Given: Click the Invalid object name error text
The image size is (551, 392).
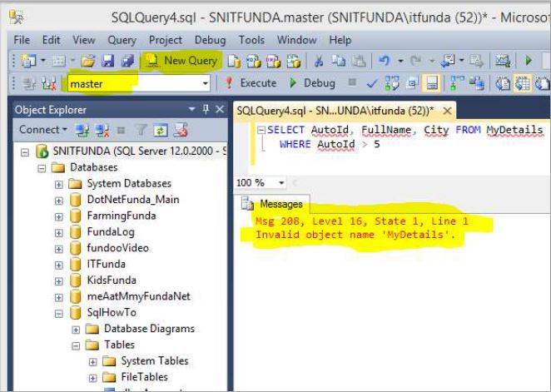Looking at the screenshot, I should tap(355, 235).
